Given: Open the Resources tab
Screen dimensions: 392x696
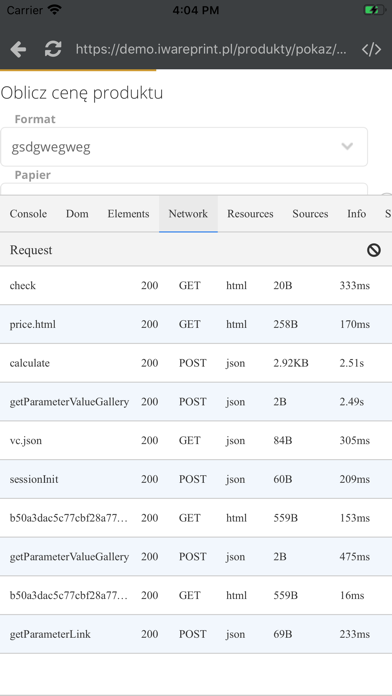Looking at the screenshot, I should 250,214.
